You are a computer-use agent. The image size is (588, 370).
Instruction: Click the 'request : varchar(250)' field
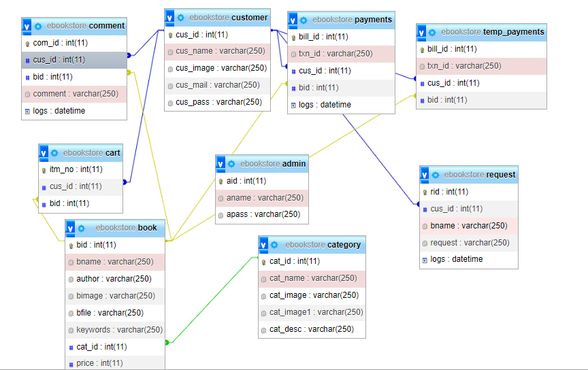pyautogui.click(x=469, y=243)
